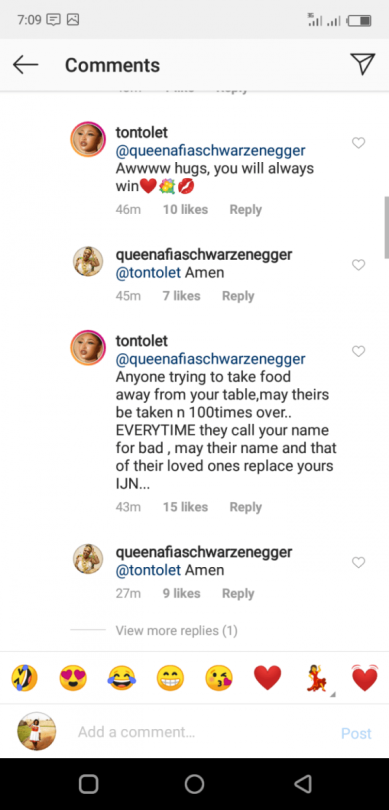Tap the back arrow in Comments header
This screenshot has width=389, height=810.
[25, 65]
